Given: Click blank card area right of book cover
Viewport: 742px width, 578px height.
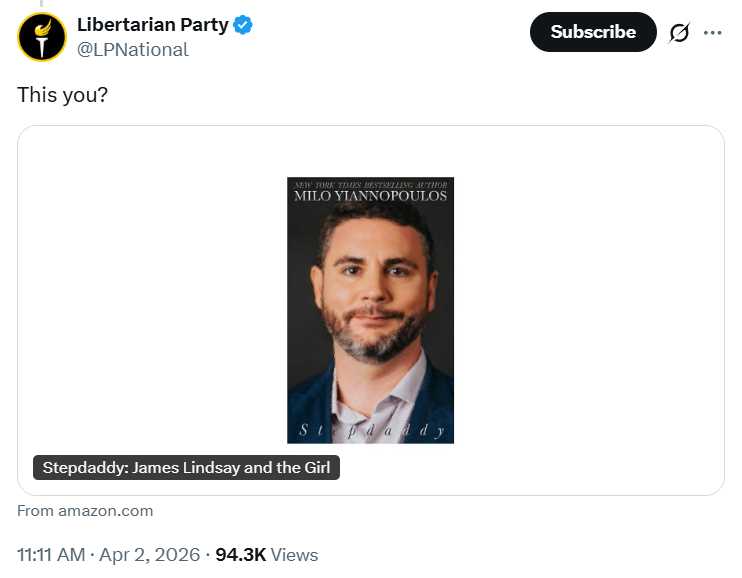Looking at the screenshot, I should [x=590, y=300].
